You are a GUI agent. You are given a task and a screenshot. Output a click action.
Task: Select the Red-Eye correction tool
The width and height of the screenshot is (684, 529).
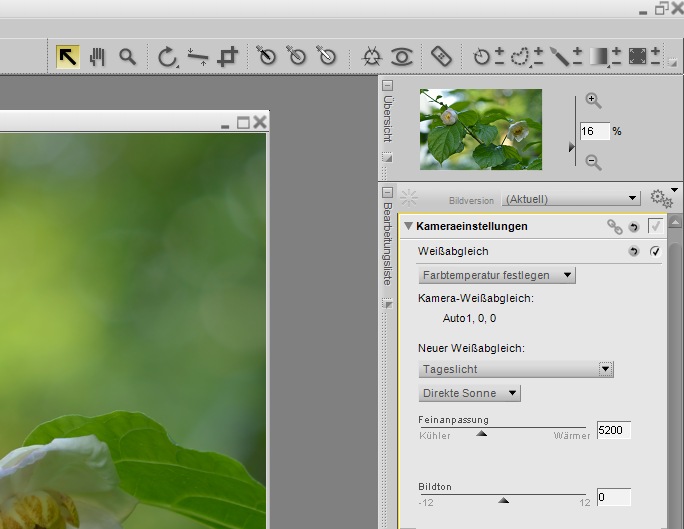(402, 56)
